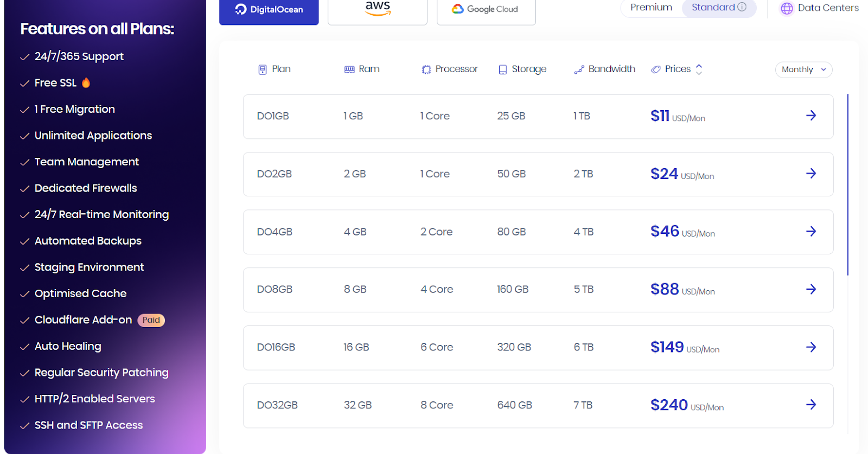
Task: Open the Data Centers link
Action: 828,8
